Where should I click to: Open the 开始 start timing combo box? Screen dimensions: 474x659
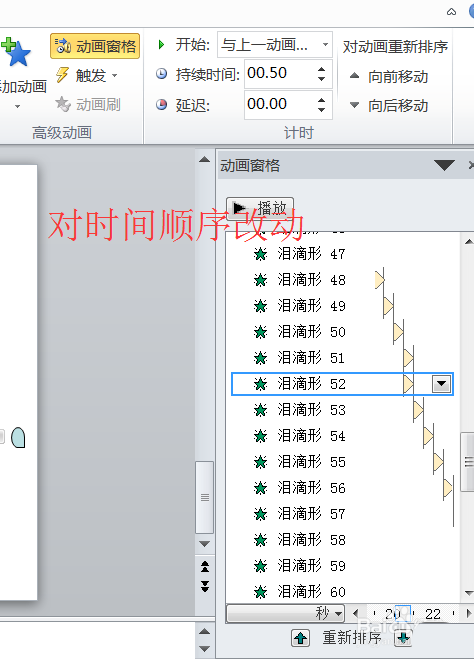click(275, 45)
